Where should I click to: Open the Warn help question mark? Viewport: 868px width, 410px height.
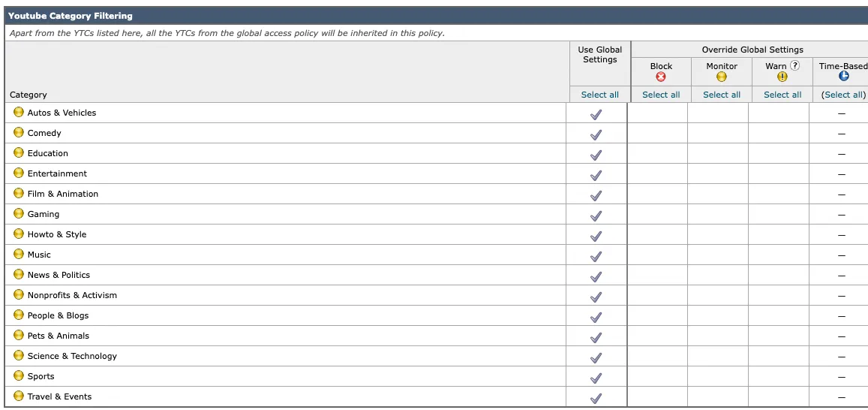point(795,65)
